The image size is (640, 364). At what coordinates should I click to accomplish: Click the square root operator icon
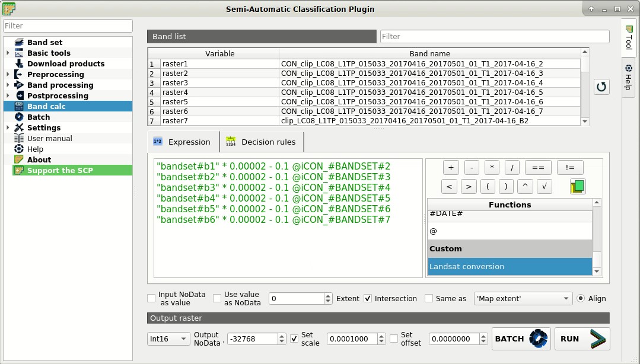(x=545, y=186)
